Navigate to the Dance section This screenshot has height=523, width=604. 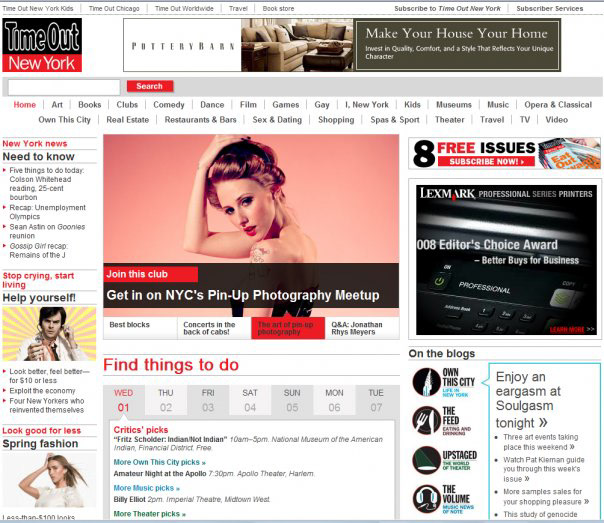point(212,105)
